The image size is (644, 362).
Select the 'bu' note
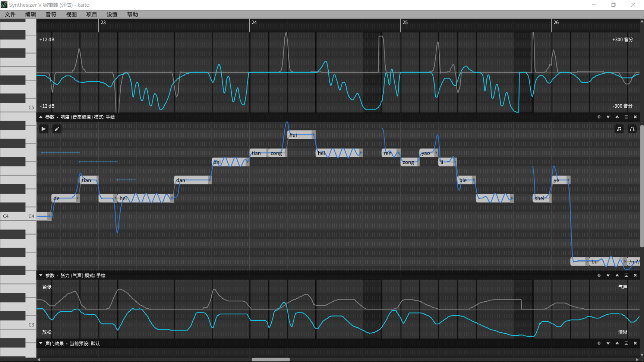[608, 261]
